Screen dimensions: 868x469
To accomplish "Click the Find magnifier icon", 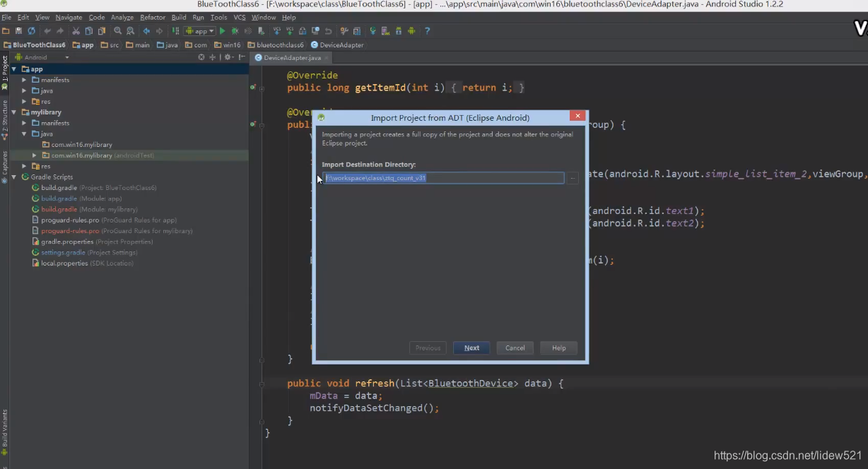I will pyautogui.click(x=118, y=31).
